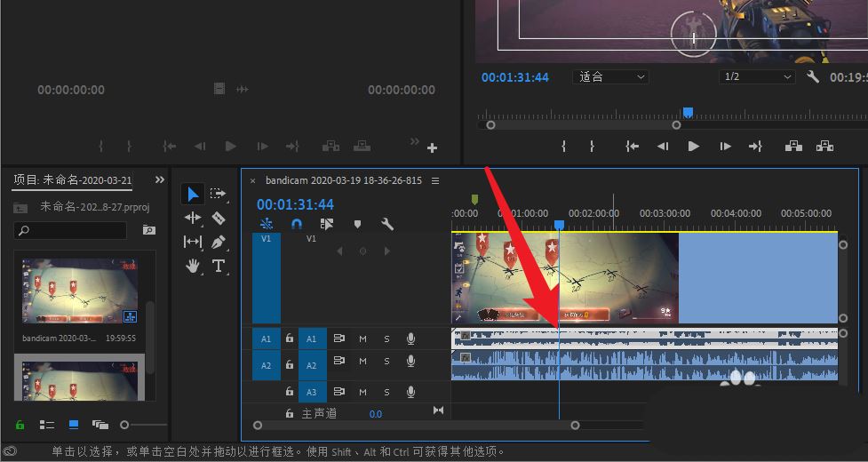868x462 pixels.
Task: Toggle A2 track targeting button
Action: pyautogui.click(x=312, y=365)
